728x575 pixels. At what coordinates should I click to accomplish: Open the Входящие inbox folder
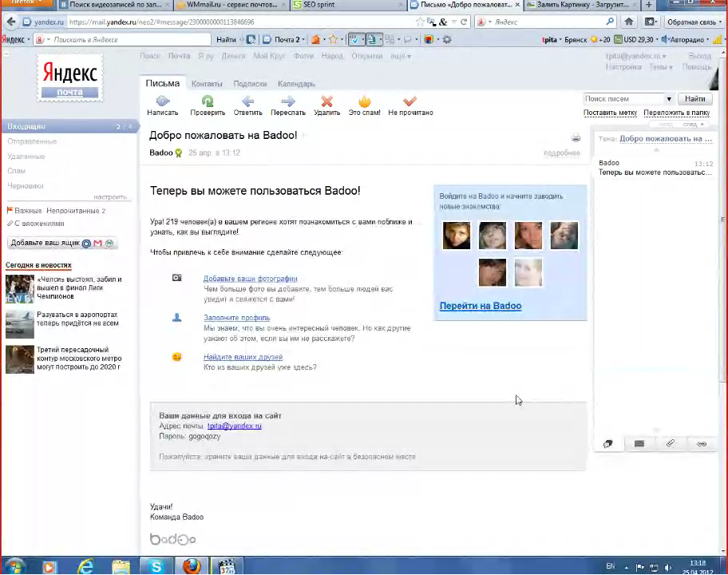click(69, 126)
